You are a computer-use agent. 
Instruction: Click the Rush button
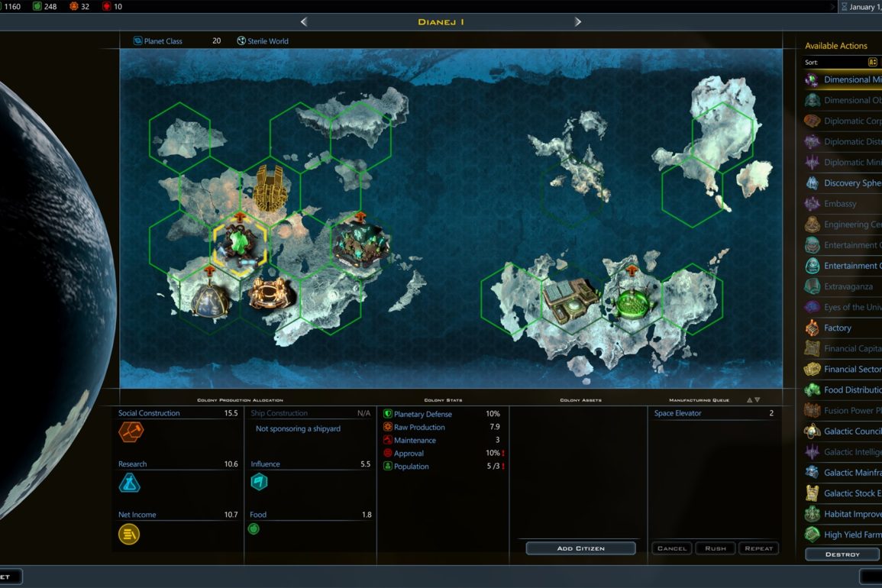pyautogui.click(x=716, y=548)
